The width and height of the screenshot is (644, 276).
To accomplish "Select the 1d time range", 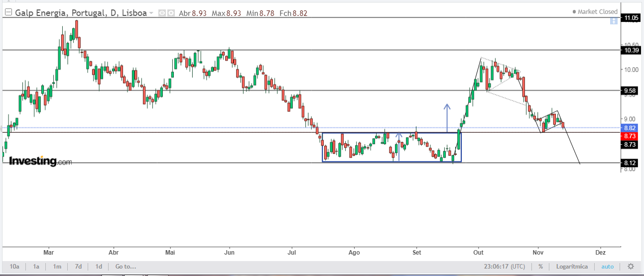I will click(x=99, y=267).
